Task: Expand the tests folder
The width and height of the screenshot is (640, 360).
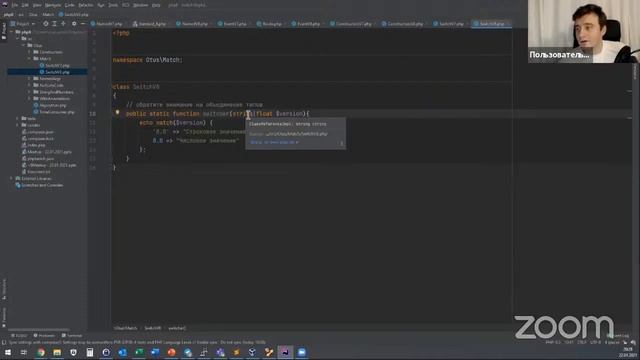Action: (x=18, y=118)
